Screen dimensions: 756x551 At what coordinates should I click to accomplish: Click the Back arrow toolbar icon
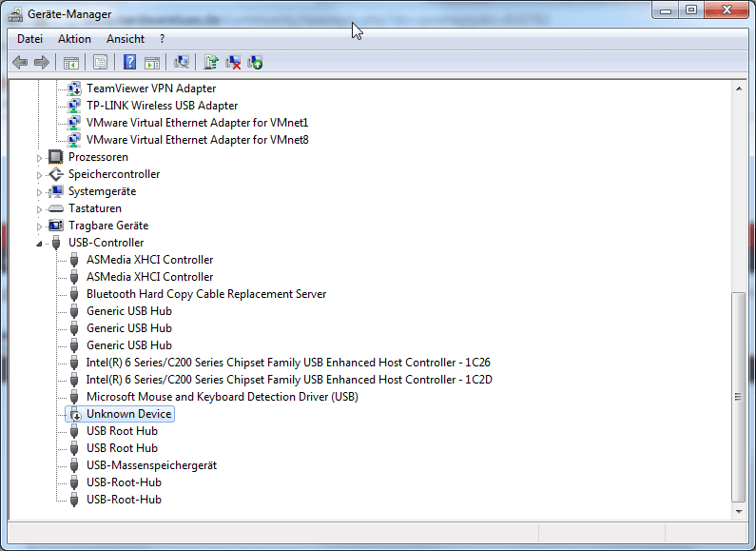tap(20, 62)
